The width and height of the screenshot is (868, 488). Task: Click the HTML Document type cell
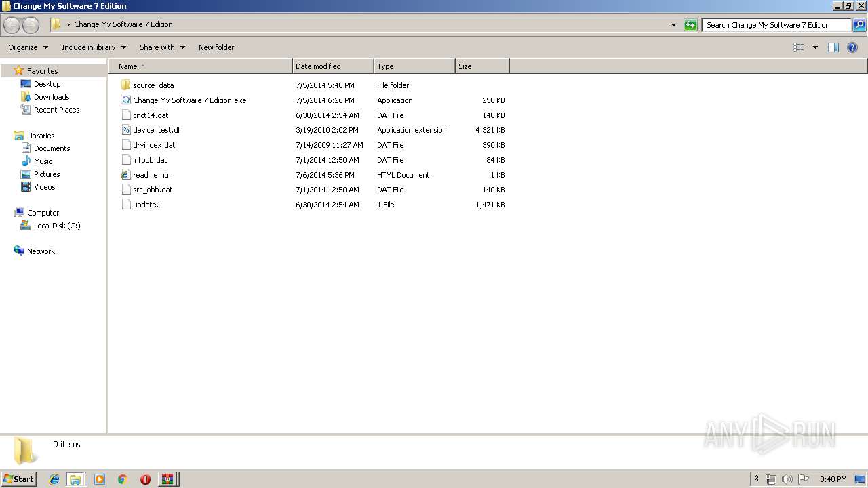403,175
